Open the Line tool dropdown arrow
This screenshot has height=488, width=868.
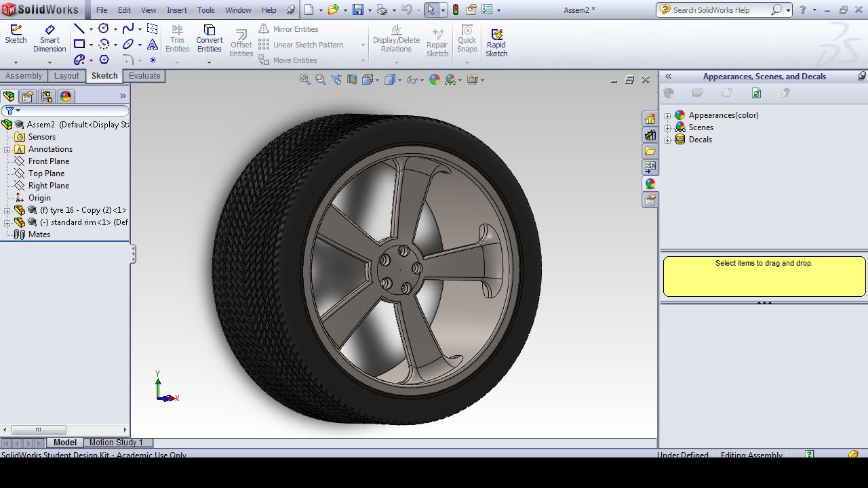(x=91, y=29)
